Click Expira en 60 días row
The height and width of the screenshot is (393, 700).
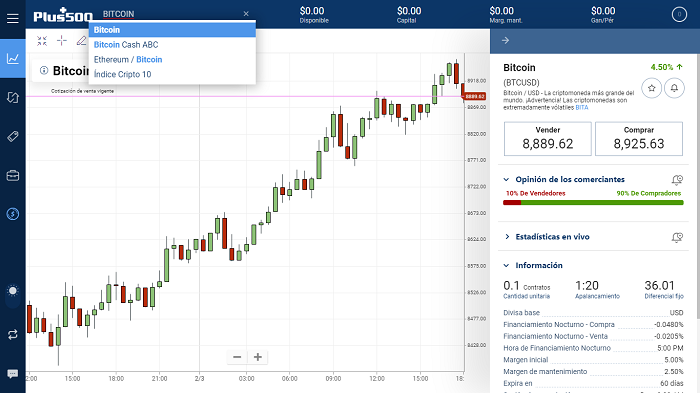click(593, 383)
